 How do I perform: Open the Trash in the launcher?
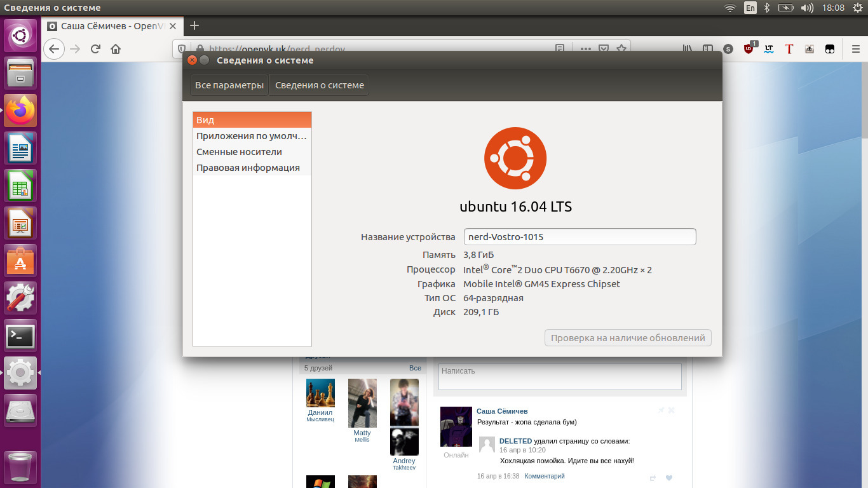(21, 466)
